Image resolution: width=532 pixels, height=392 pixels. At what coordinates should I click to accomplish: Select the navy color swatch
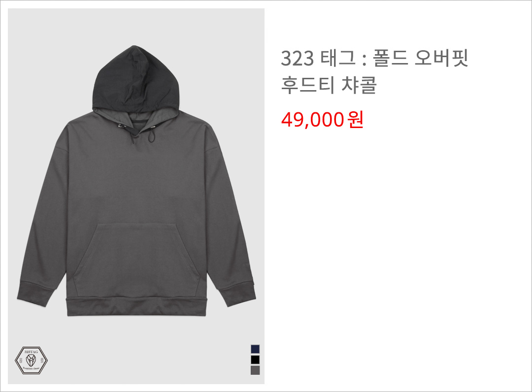[x=255, y=349]
